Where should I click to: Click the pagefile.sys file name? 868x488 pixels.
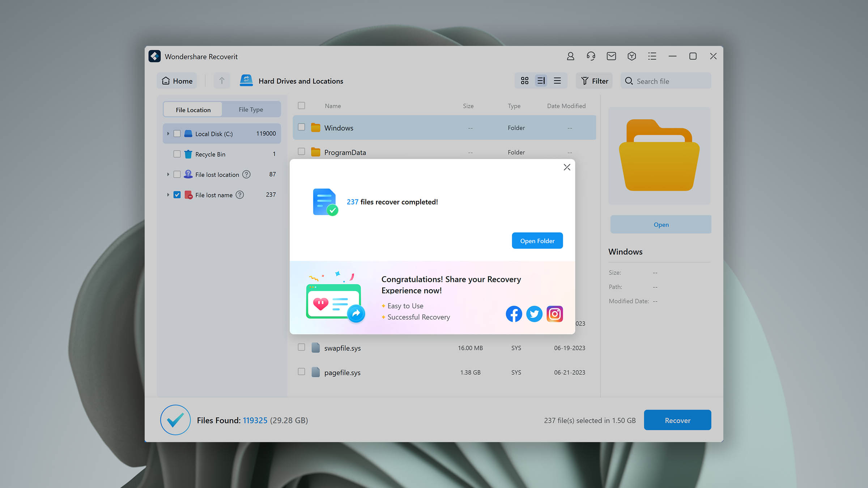point(342,372)
